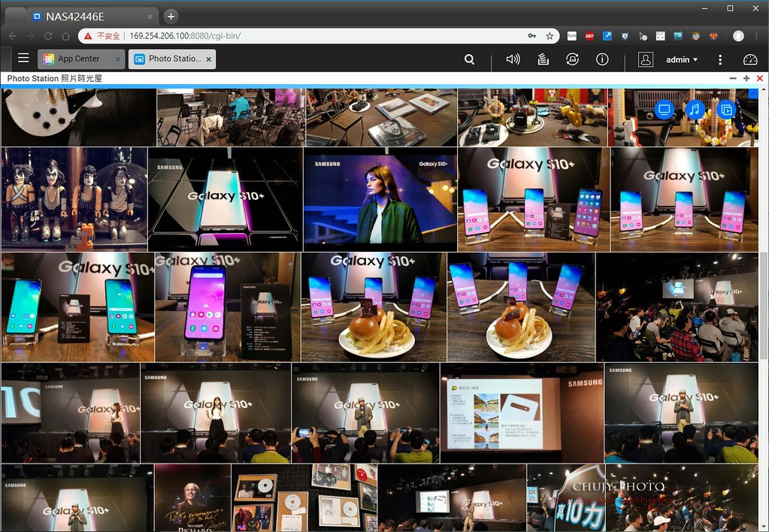The height and width of the screenshot is (532, 769).
Task: Close the Photo Station desktop tab
Action: (209, 59)
